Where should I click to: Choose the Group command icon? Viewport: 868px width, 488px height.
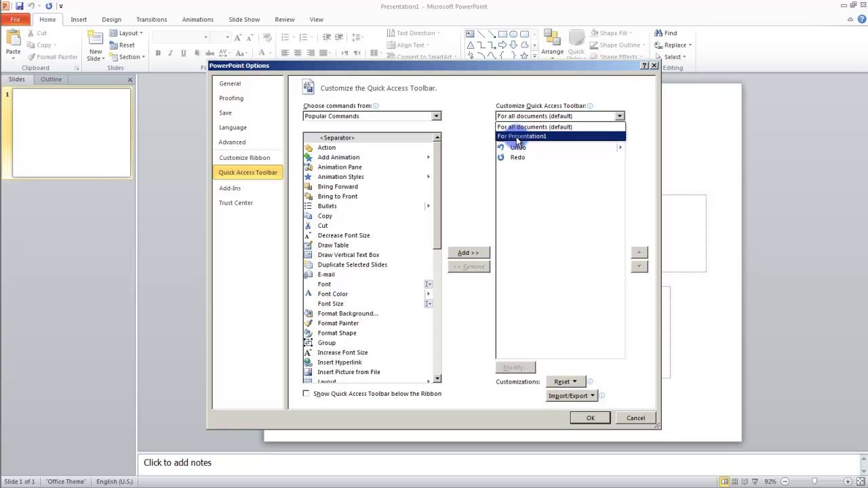[309, 343]
